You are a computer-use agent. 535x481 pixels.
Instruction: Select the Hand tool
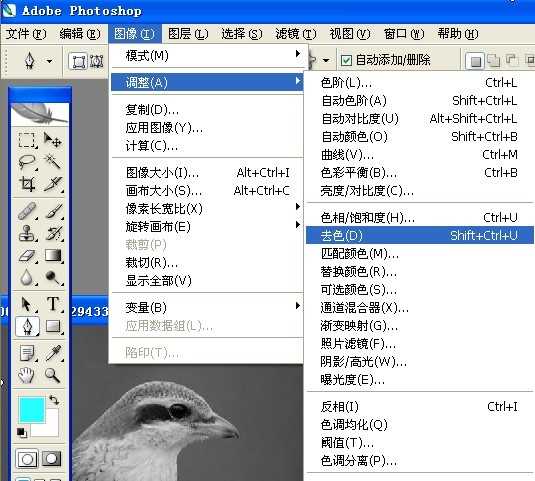pyautogui.click(x=27, y=375)
